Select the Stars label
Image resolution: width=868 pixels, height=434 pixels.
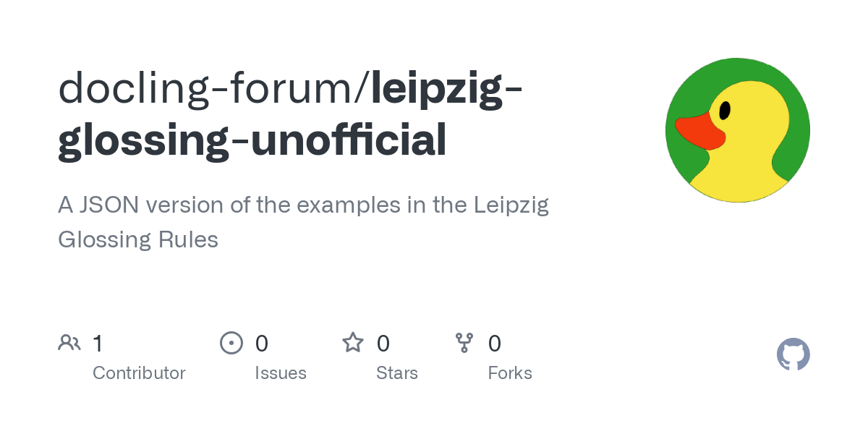(397, 373)
